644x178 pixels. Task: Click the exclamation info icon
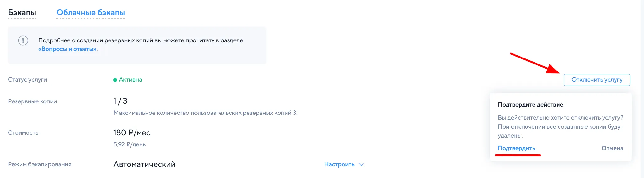(23, 40)
